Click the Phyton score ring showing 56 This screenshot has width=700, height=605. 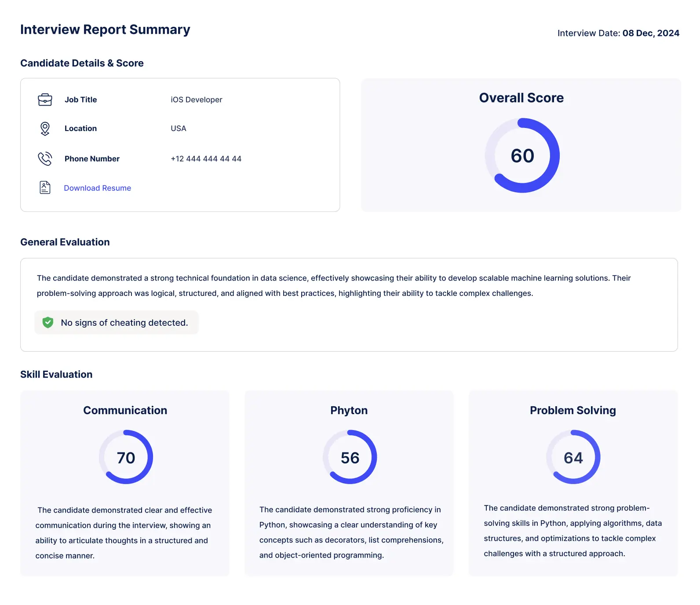pyautogui.click(x=350, y=457)
